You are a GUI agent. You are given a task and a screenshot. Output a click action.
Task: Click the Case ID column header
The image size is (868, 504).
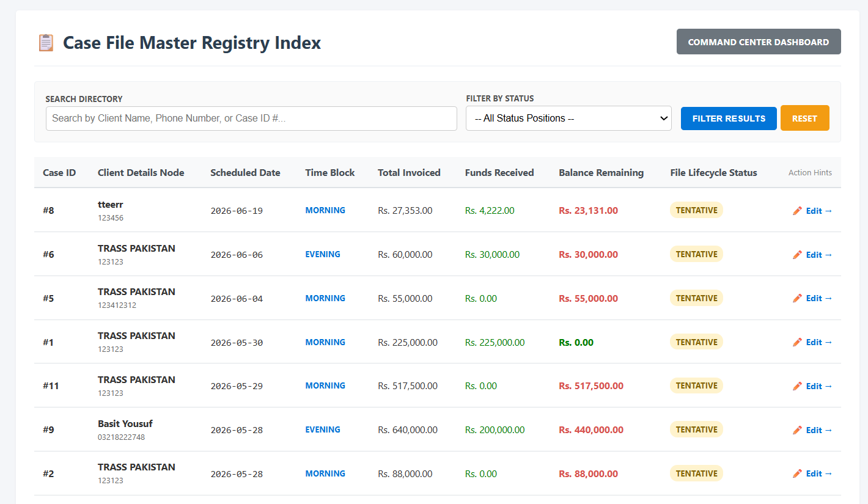click(59, 173)
